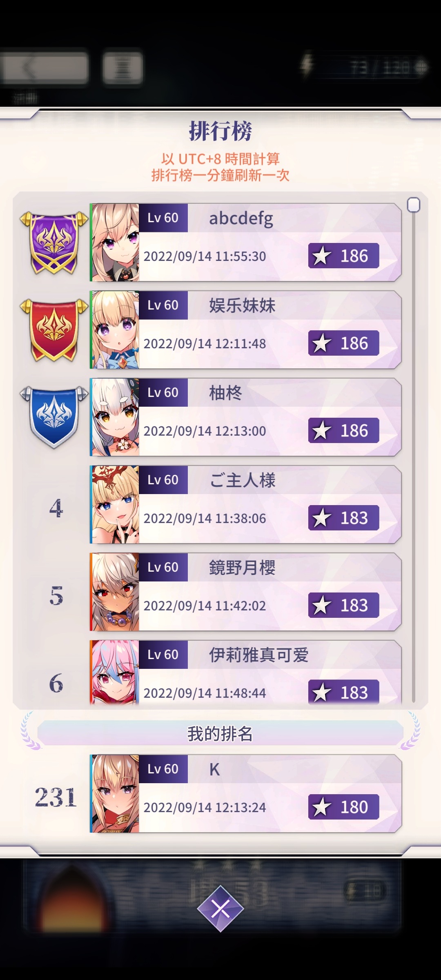The image size is (441, 980).
Task: Select the ご主人様 ranking entry name
Action: click(242, 480)
